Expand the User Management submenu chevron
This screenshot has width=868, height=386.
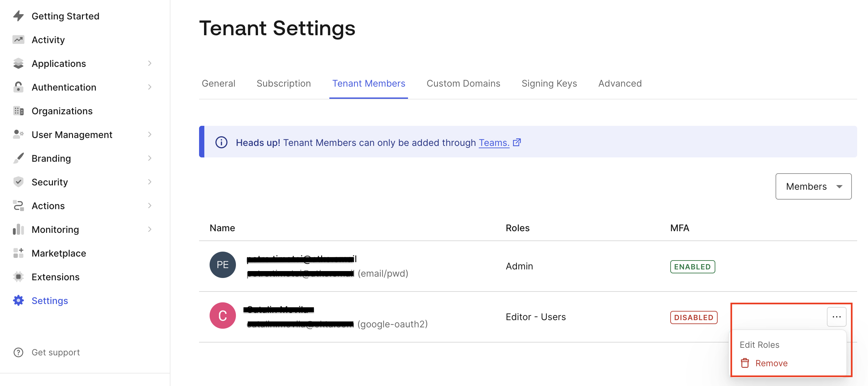pos(150,134)
